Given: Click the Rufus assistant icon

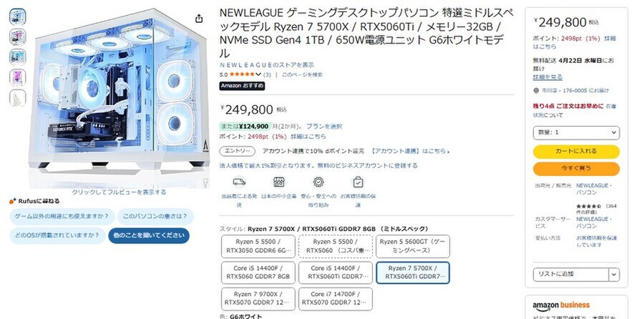Looking at the screenshot, I should 13,201.
